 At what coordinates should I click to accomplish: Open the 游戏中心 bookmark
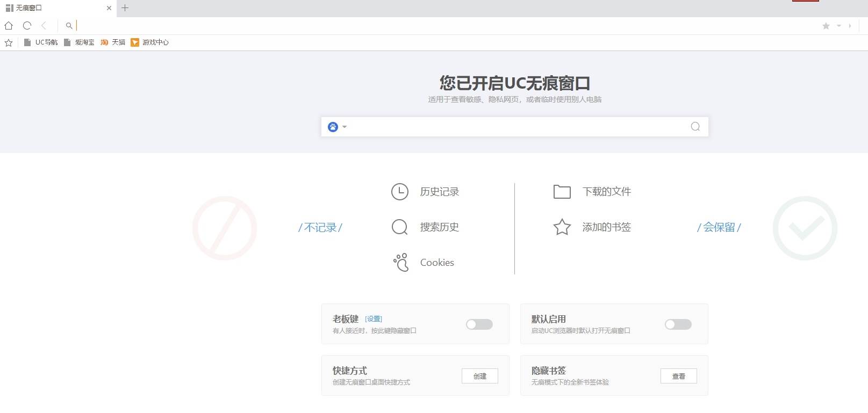point(150,42)
